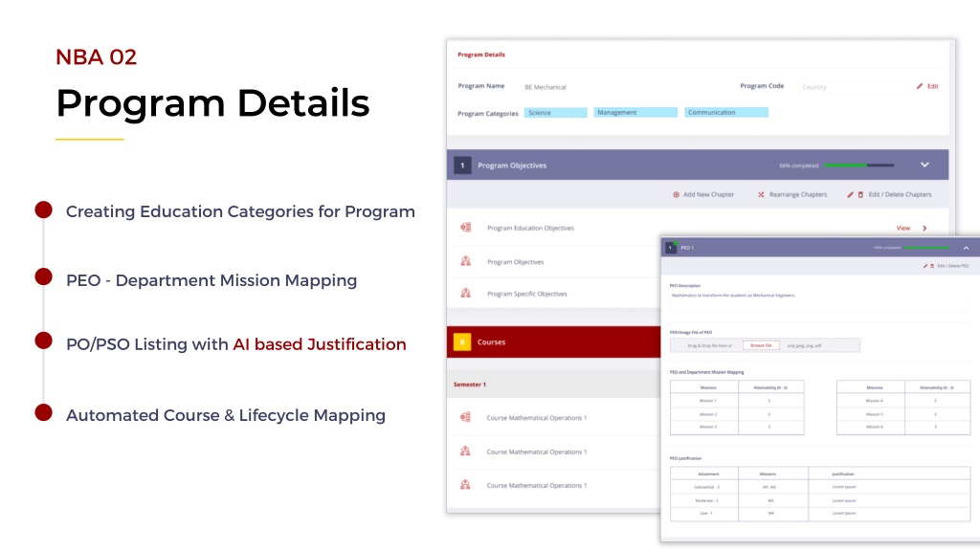Click the Low - 1 attainment cell
The image size is (980, 551).
704,514
